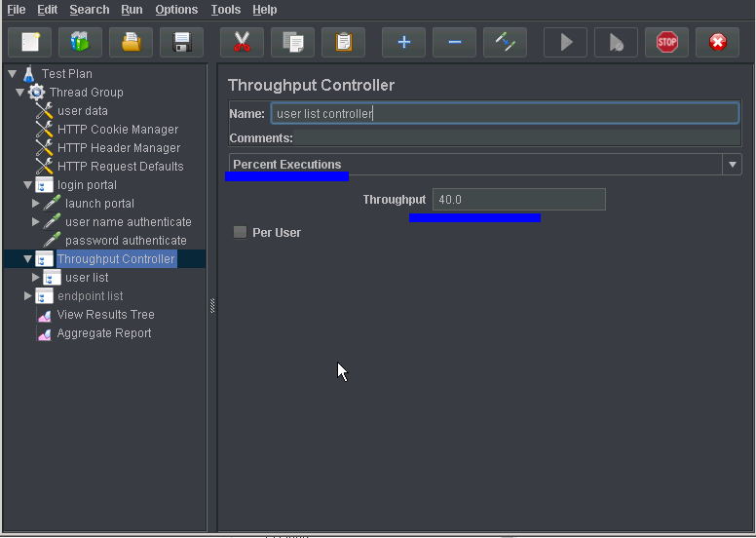
Task: Click the Comments input field
Action: click(x=517, y=138)
